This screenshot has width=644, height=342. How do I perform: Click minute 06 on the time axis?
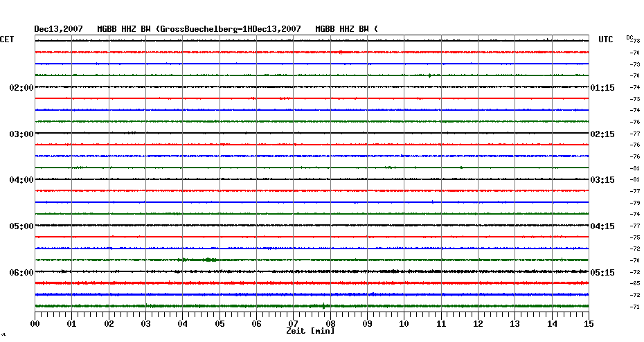(x=257, y=324)
